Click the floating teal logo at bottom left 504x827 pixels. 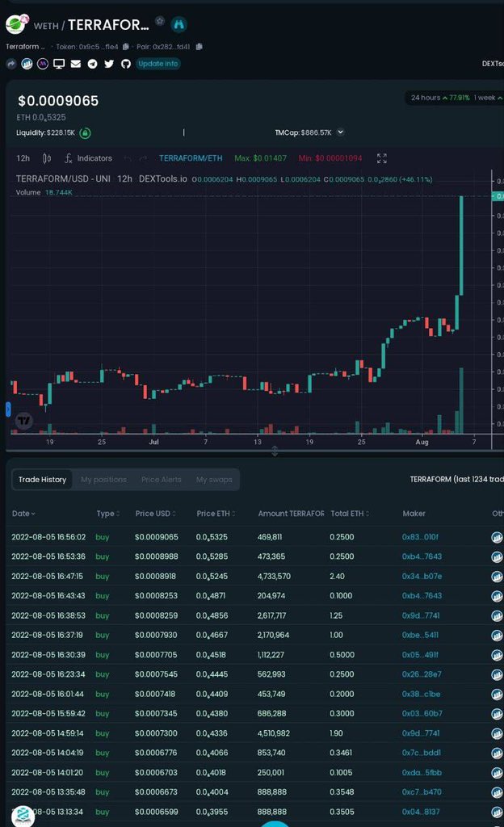coord(23,817)
